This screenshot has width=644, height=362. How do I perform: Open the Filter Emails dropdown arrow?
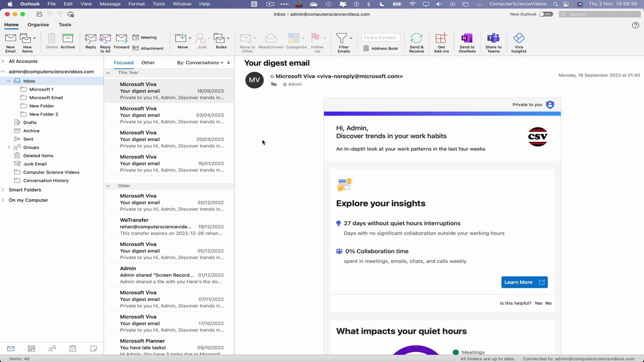coord(351,38)
